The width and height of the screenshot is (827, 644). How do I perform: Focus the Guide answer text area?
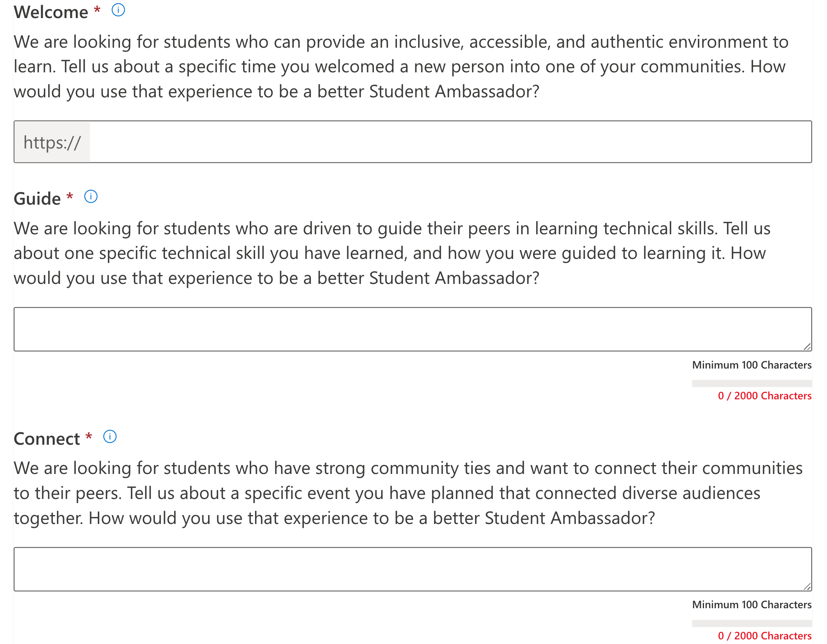[413, 329]
